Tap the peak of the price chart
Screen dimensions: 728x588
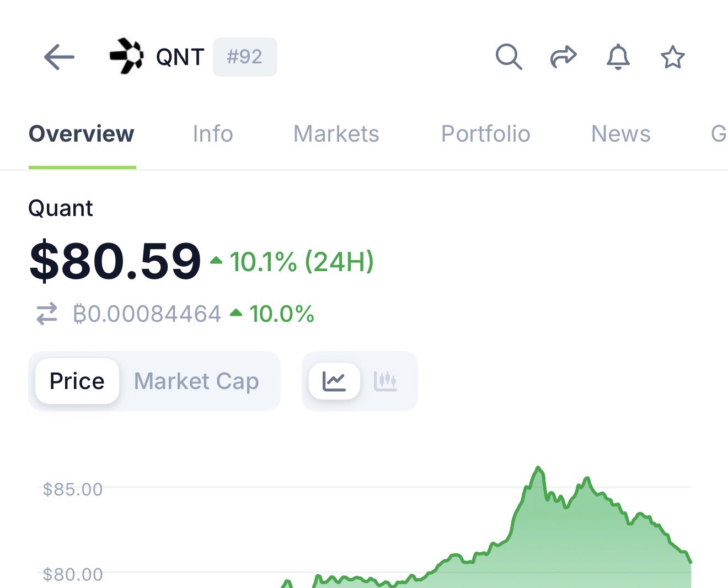click(x=538, y=468)
